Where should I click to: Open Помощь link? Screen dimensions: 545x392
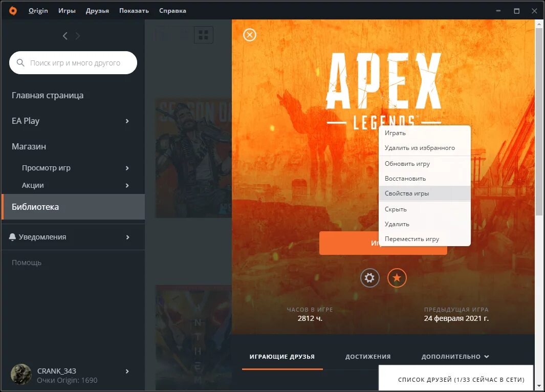coord(27,263)
